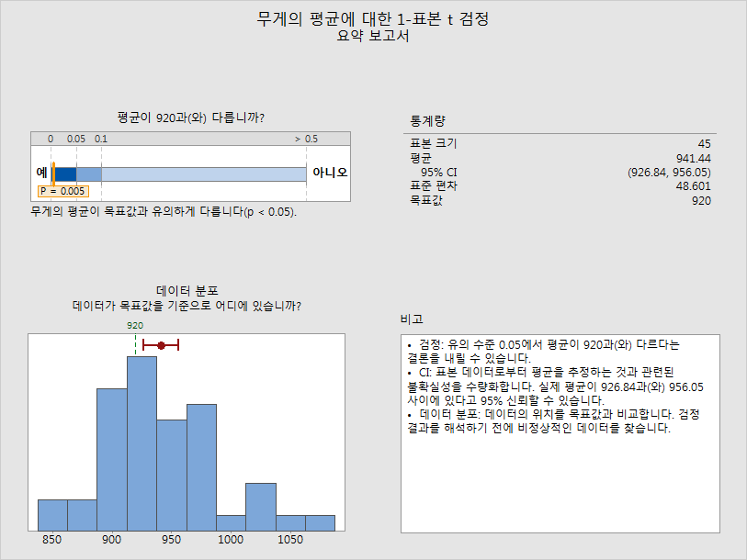Select the 표준 편차 value 48.601
Viewport: 747px width, 560px height.
tap(692, 185)
